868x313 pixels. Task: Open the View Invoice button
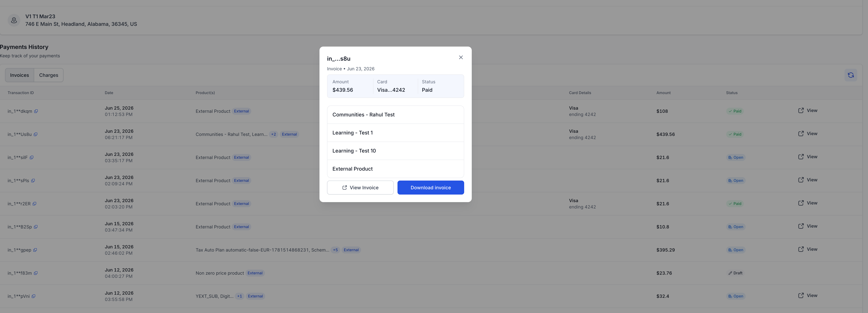360,187
